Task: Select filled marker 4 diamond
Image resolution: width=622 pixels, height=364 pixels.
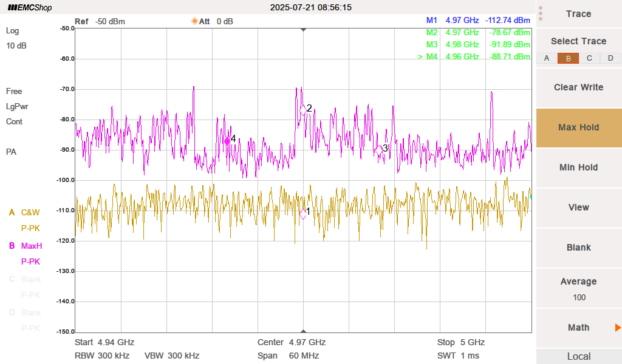Action: click(x=227, y=141)
